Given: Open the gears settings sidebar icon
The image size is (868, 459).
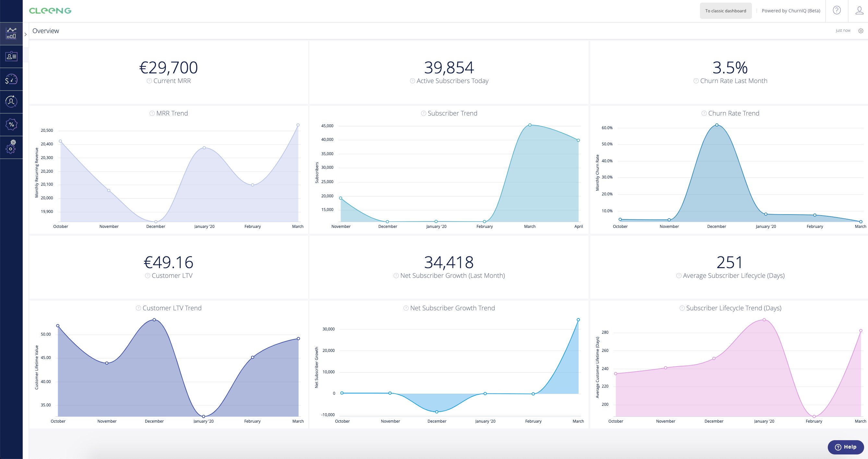Looking at the screenshot, I should (11, 147).
